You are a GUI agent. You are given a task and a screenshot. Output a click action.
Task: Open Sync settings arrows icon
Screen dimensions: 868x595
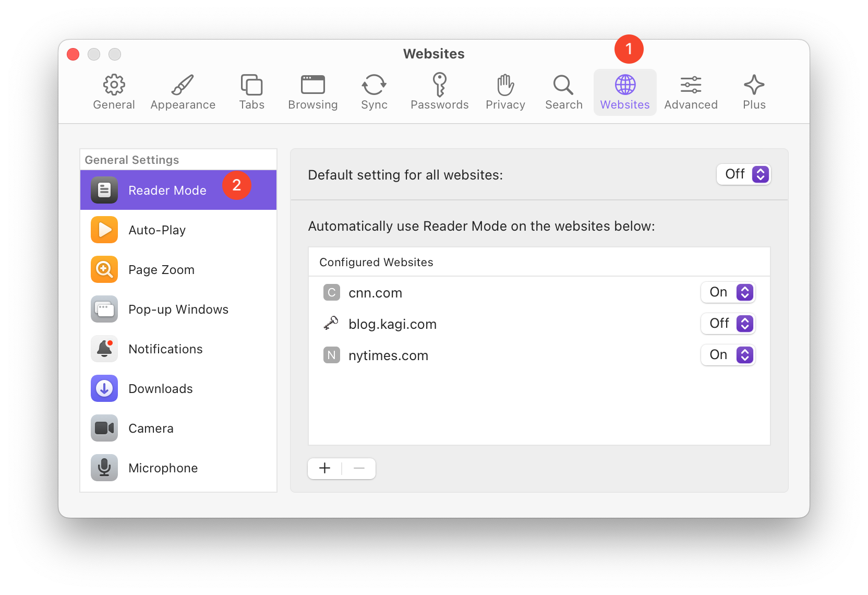pyautogui.click(x=374, y=85)
